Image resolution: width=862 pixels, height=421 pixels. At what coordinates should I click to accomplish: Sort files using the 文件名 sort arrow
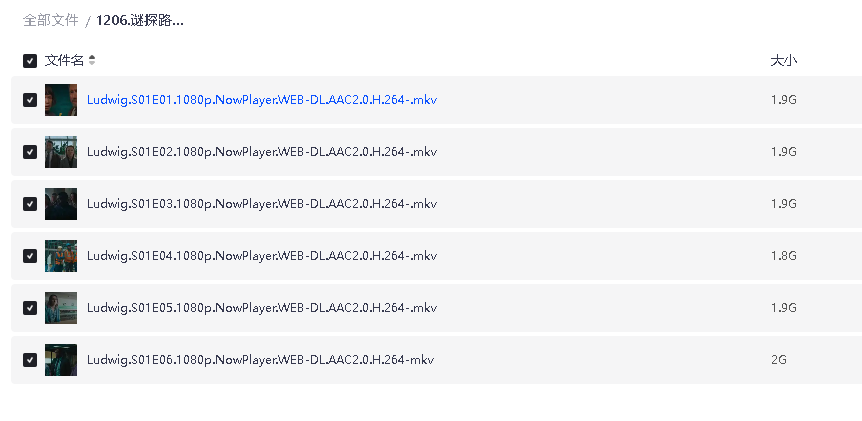coord(92,61)
